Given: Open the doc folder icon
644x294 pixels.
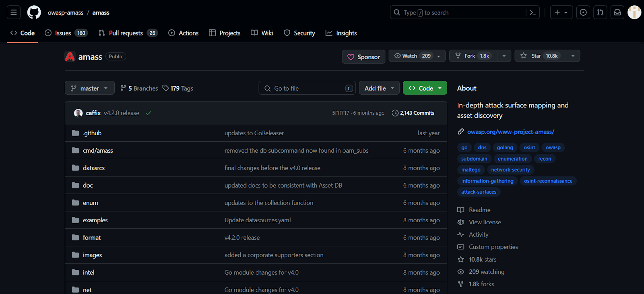Looking at the screenshot, I should (75, 185).
